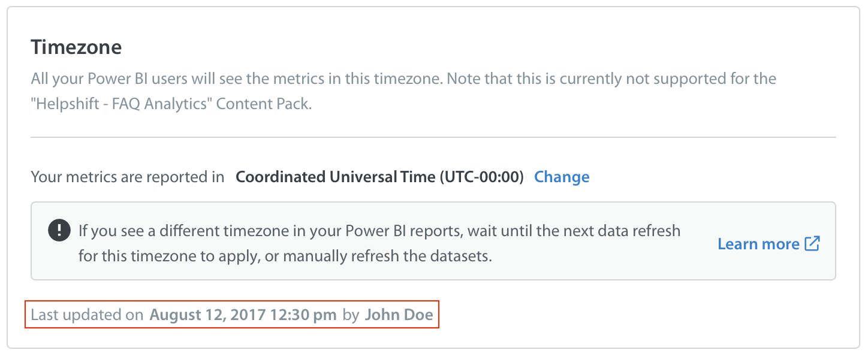Click John Doe in the last updated line

coord(399,315)
